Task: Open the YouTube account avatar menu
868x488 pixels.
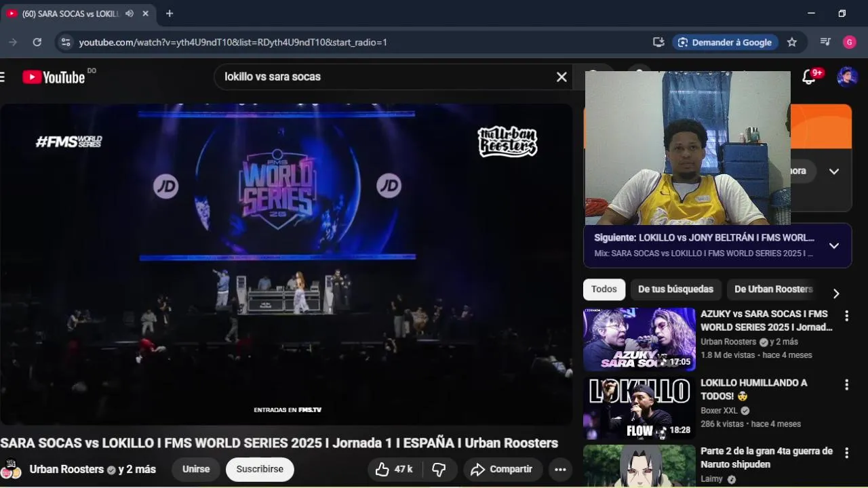Action: (847, 77)
